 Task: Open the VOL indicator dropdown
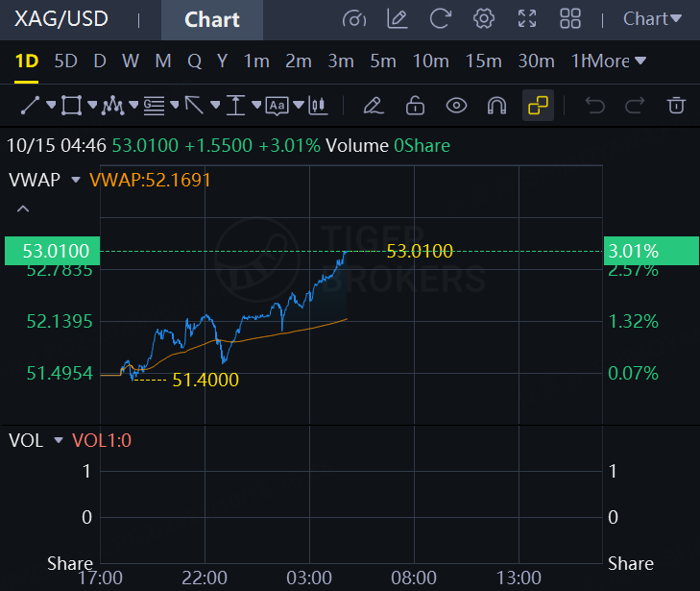tap(58, 440)
